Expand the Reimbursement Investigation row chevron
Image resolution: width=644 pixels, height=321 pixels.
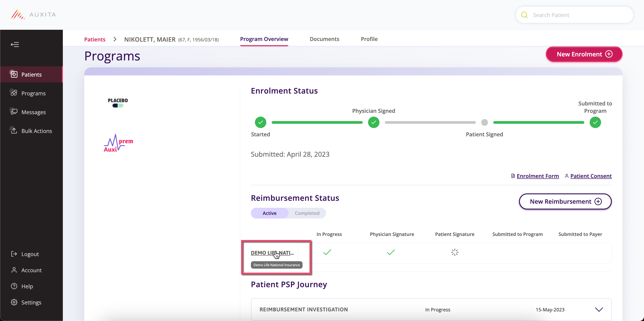click(599, 310)
